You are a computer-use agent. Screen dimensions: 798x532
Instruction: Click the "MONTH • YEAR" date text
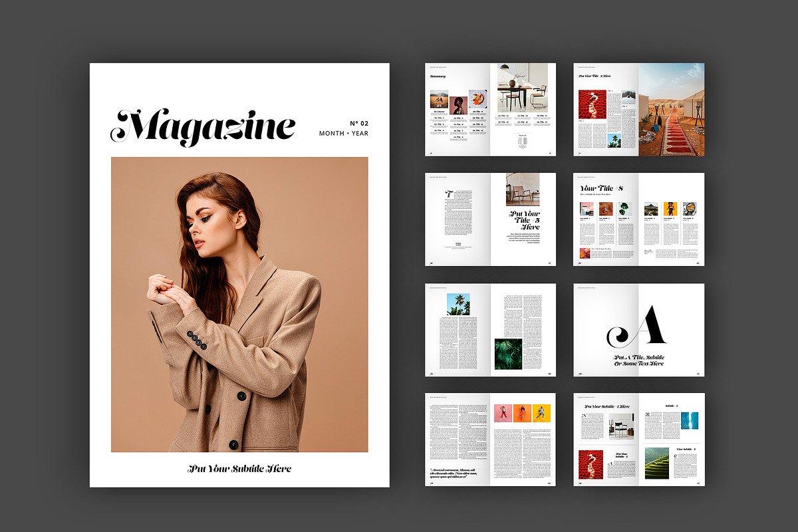(343, 134)
